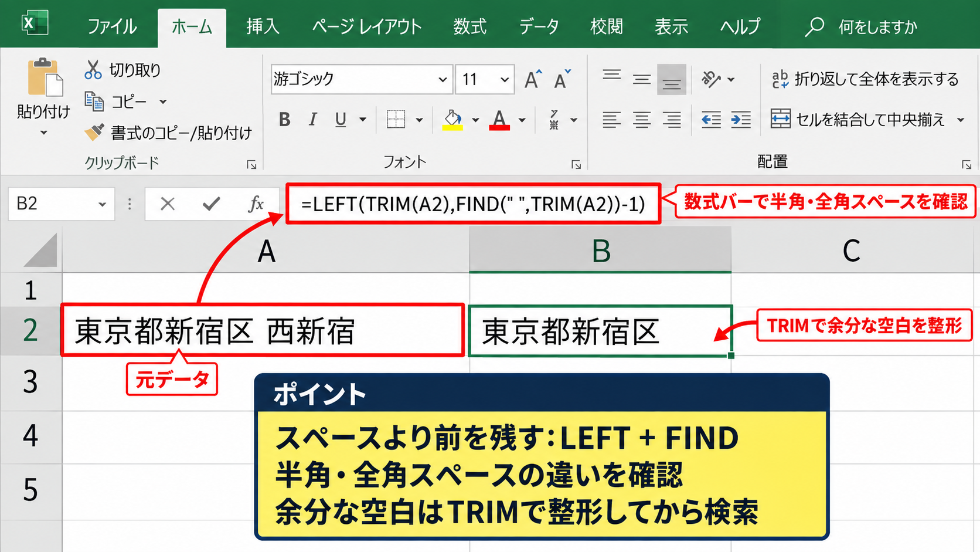Click the 何をしますか search box

877,26
